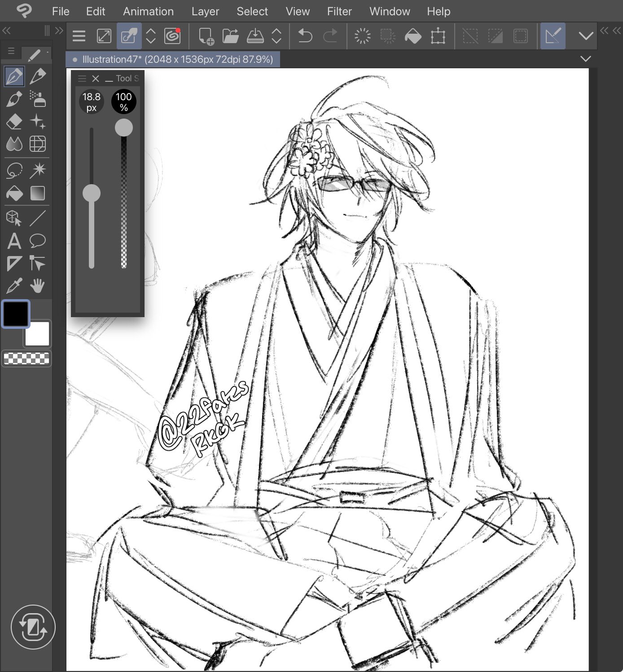Choose the Airbrush spray tool
Image resolution: width=623 pixels, height=672 pixels.
point(38,99)
